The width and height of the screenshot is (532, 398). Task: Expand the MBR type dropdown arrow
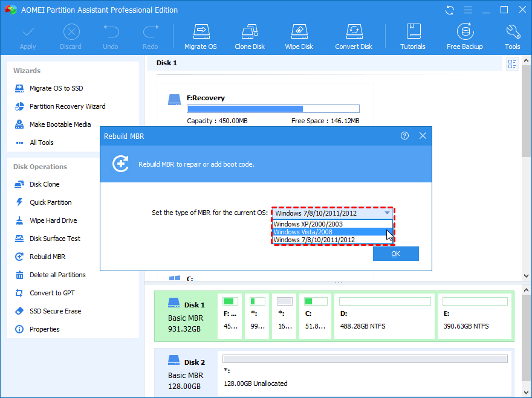pos(387,213)
